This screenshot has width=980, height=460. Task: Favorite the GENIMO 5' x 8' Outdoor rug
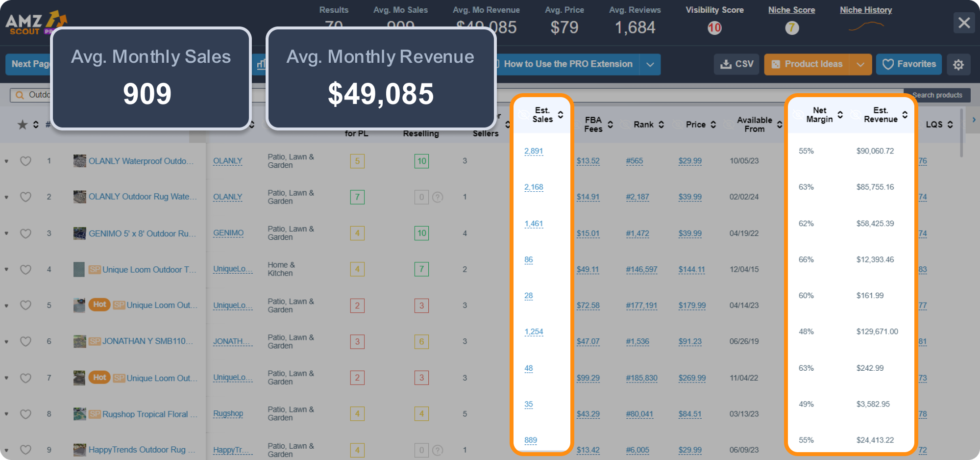[x=25, y=233]
